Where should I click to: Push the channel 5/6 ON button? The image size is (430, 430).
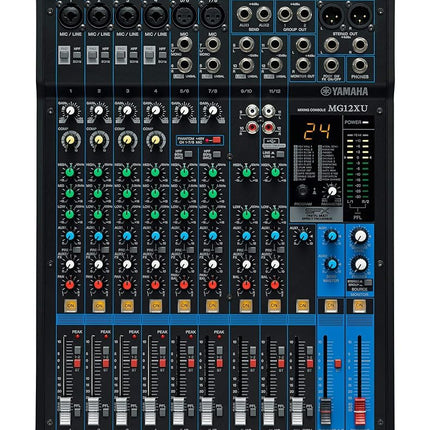click(x=184, y=306)
